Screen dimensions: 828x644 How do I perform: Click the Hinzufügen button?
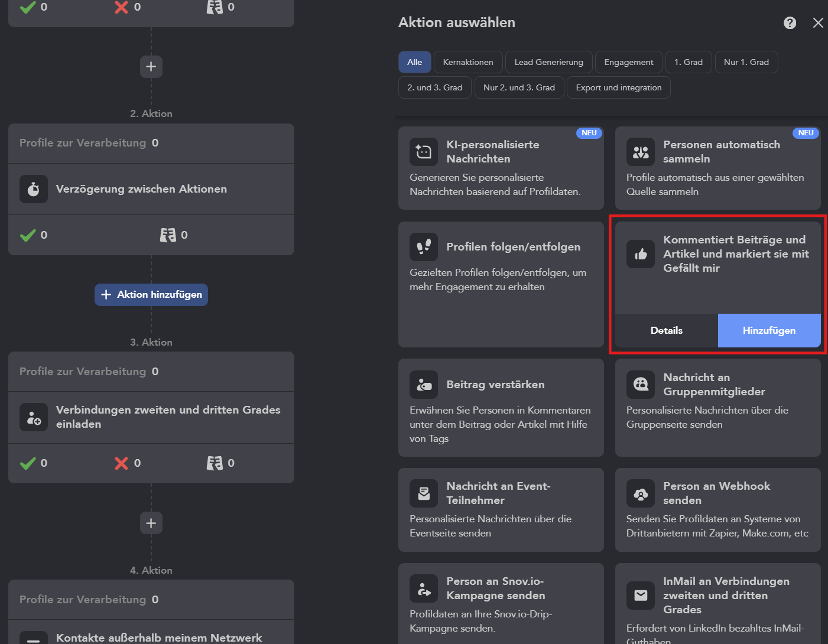pos(769,330)
